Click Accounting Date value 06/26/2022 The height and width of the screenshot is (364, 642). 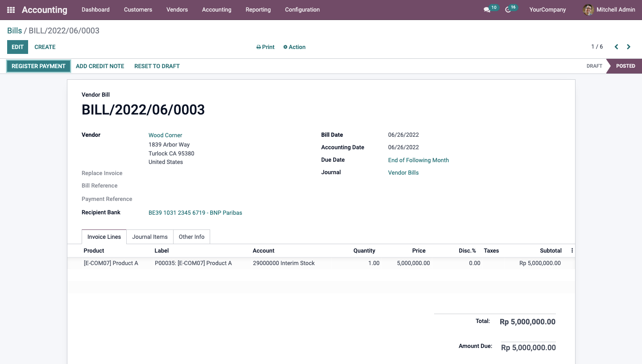coord(403,147)
